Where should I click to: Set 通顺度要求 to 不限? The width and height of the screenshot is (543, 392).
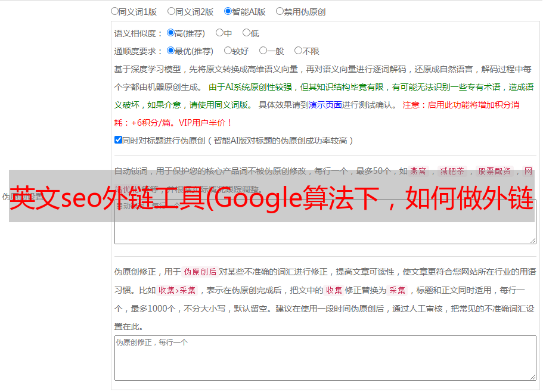click(x=298, y=51)
